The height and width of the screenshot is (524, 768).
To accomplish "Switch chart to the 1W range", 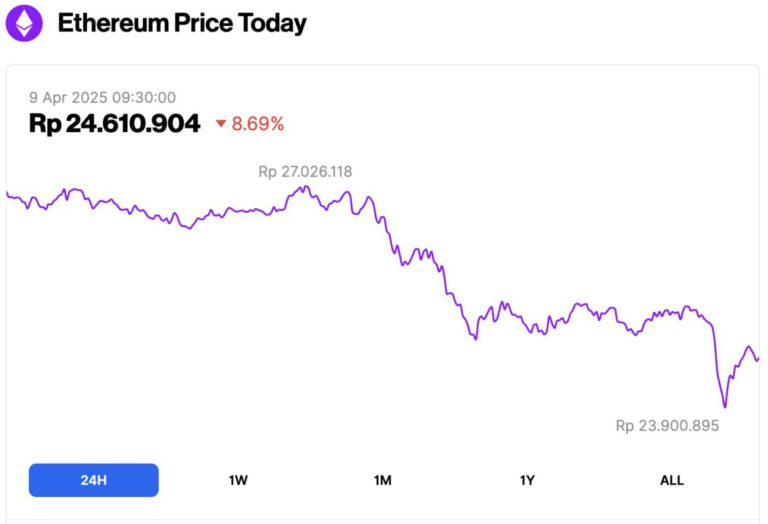I will (x=238, y=480).
